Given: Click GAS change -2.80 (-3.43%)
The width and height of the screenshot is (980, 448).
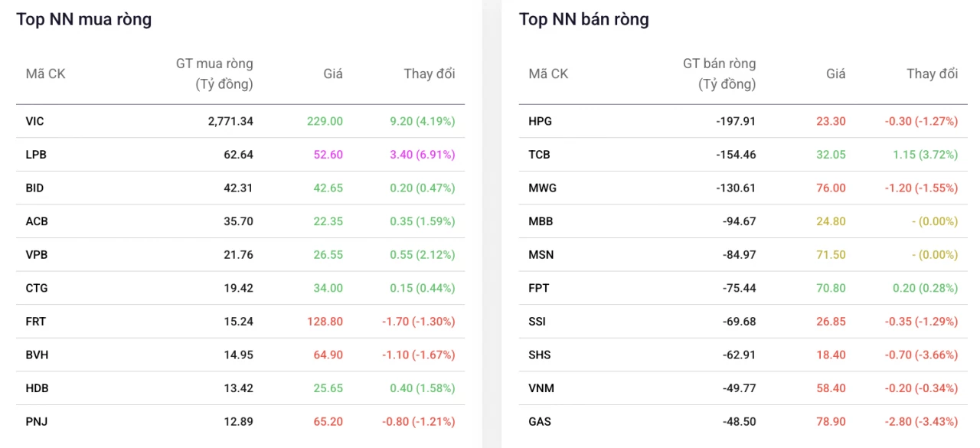Looking at the screenshot, I should click(921, 422).
